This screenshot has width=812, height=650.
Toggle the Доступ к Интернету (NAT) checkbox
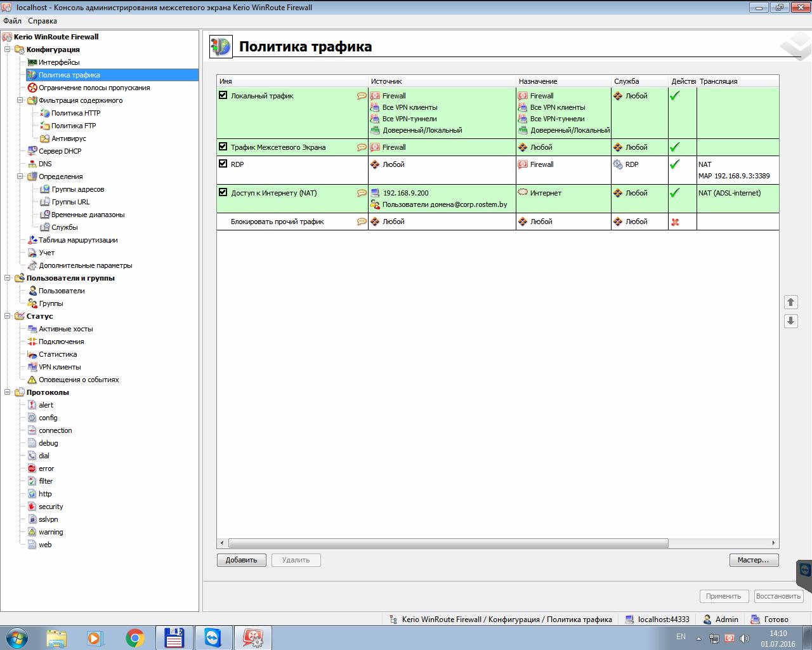[223, 192]
